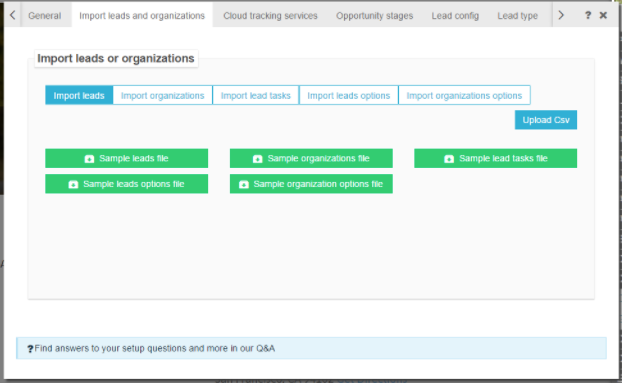Screen dimensions: 622x383
Task: Choose the Import organizations pill
Action: click(163, 96)
